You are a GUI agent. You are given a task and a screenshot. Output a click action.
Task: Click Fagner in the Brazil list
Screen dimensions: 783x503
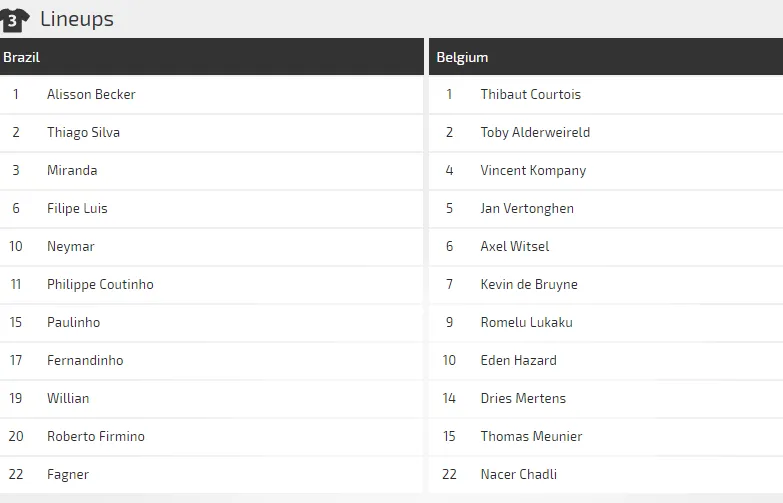(x=68, y=474)
